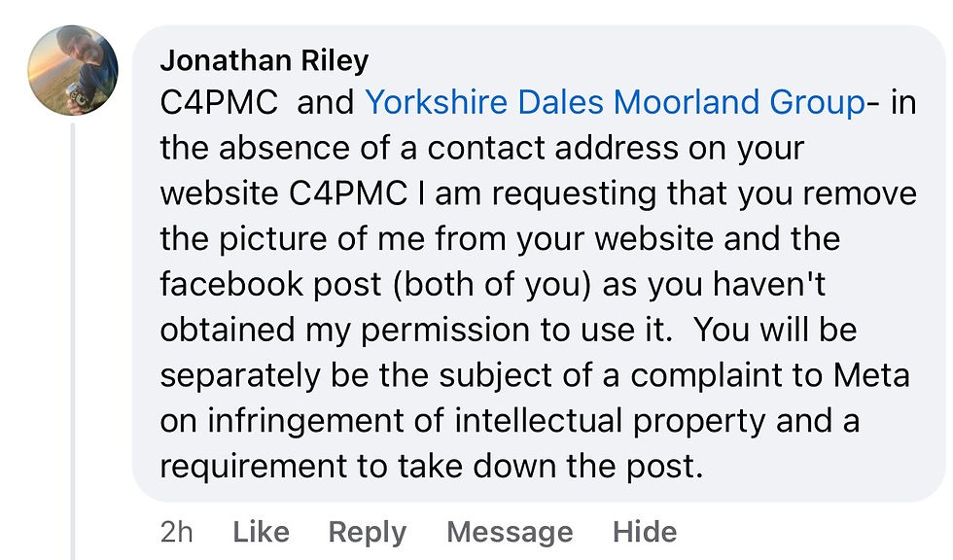The width and height of the screenshot is (953, 560).
Task: Click the 2h comment timestamp
Action: point(176,532)
